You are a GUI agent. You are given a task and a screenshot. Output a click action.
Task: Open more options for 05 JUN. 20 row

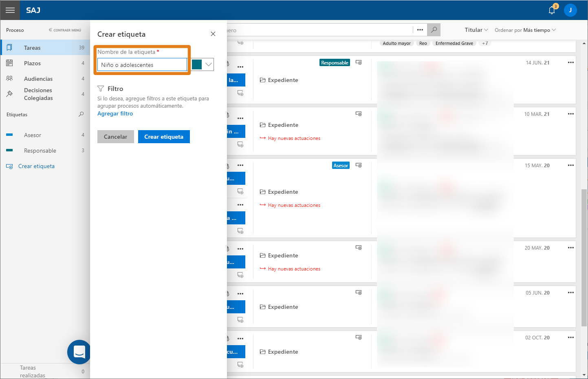click(x=570, y=293)
